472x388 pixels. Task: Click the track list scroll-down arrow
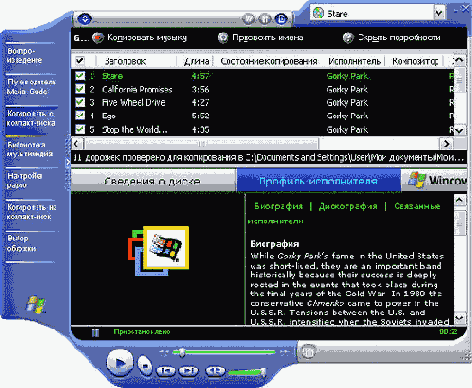tap(459, 130)
